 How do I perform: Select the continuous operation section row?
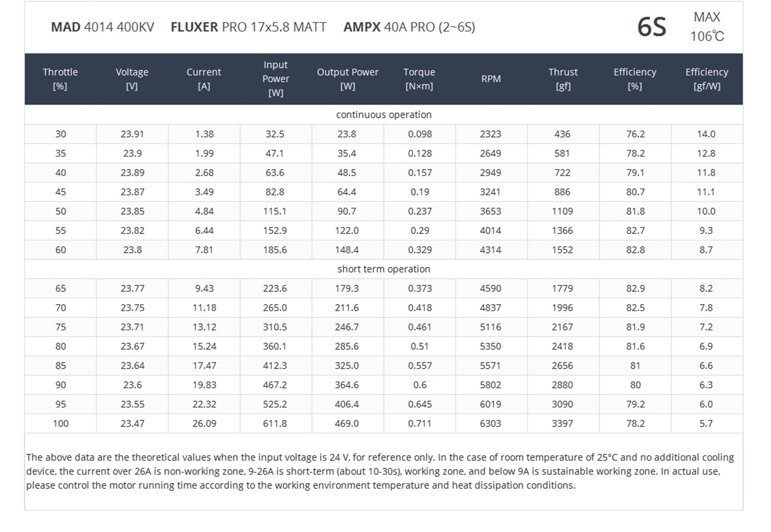point(384,115)
